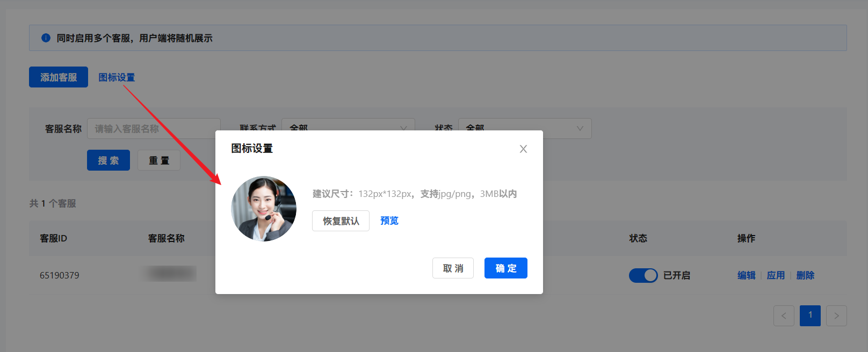Click the 添加客服 button
Image resolution: width=868 pixels, height=352 pixels.
click(59, 77)
